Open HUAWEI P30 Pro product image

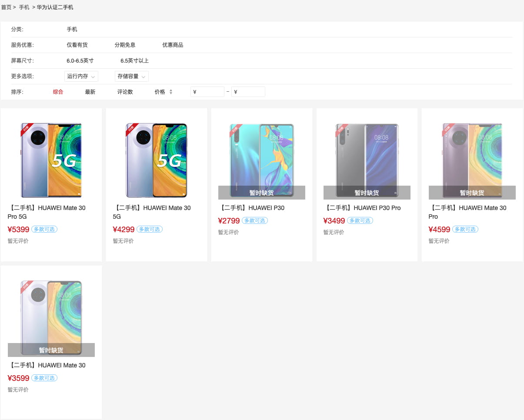pyautogui.click(x=367, y=160)
